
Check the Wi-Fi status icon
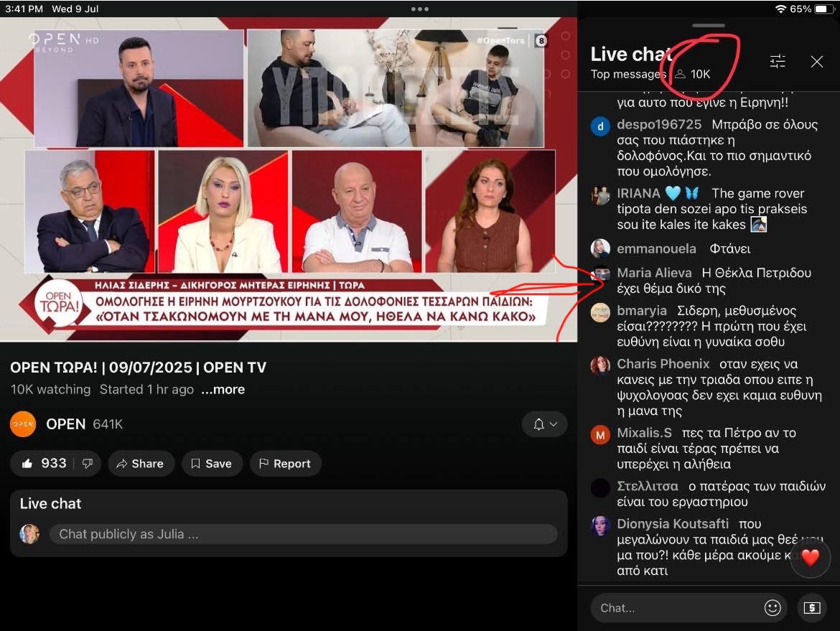[x=780, y=9]
